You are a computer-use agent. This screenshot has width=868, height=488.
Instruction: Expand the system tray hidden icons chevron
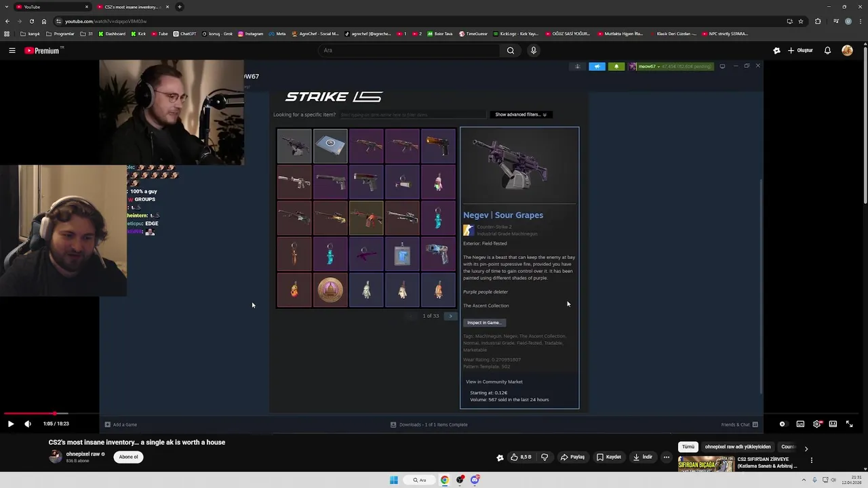click(804, 480)
